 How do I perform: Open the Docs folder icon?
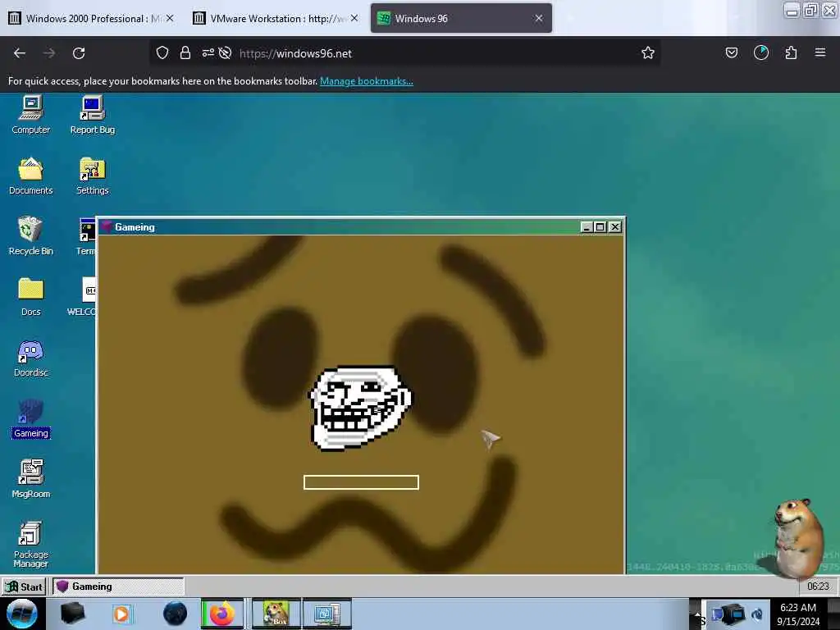[30, 297]
